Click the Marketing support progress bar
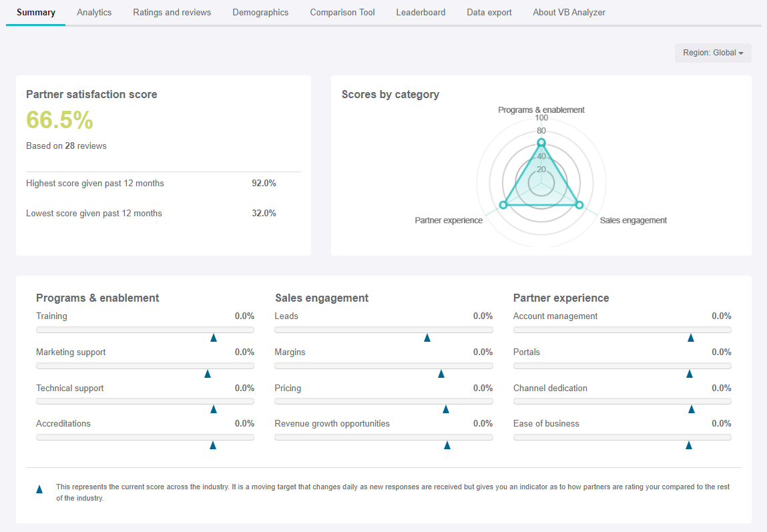Image resolution: width=767 pixels, height=532 pixels. click(x=145, y=366)
